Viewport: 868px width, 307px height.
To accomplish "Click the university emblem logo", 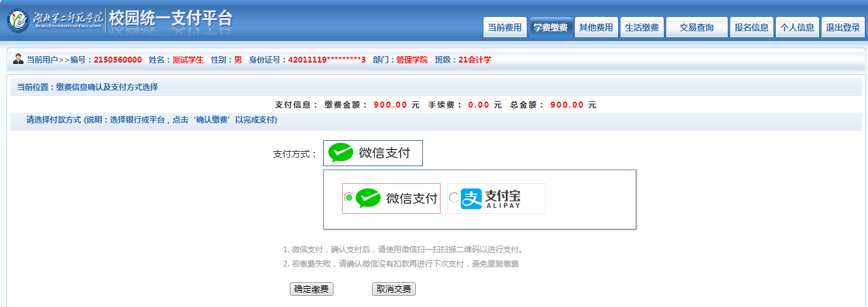I will (x=18, y=21).
